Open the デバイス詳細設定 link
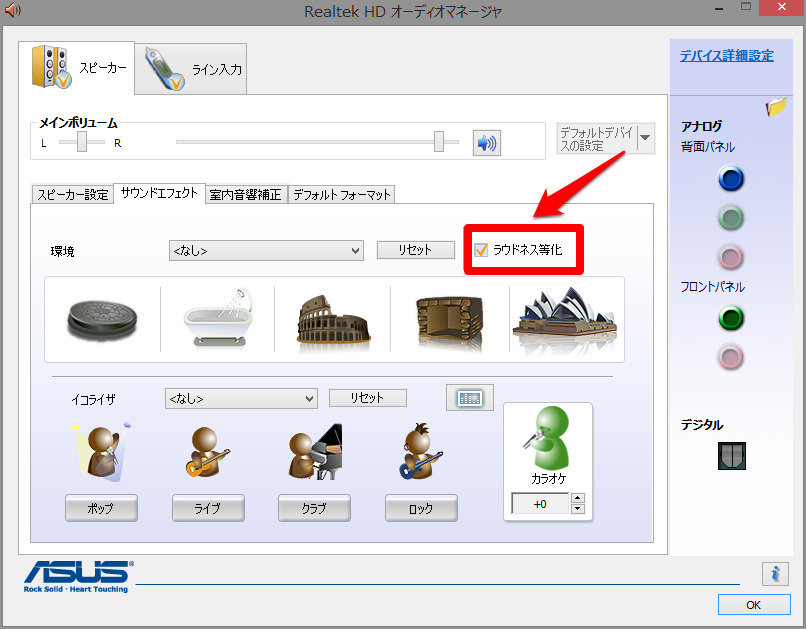806x629 pixels. [x=726, y=56]
